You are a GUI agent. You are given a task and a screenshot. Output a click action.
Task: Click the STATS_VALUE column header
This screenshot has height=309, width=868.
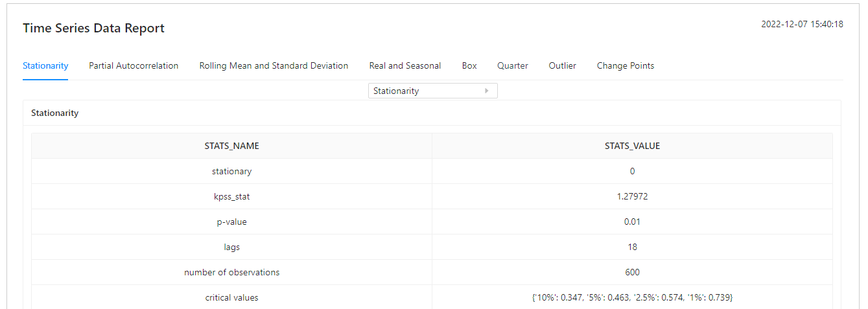[632, 146]
